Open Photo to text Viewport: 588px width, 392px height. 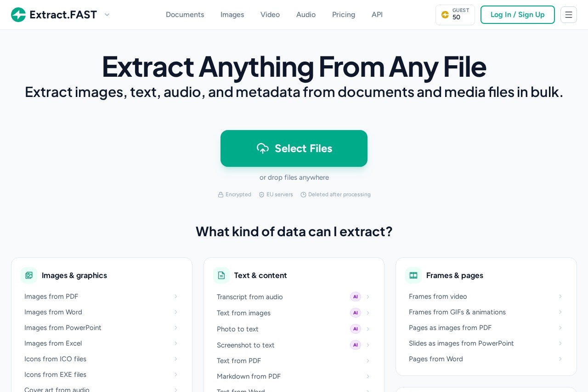[294, 329]
